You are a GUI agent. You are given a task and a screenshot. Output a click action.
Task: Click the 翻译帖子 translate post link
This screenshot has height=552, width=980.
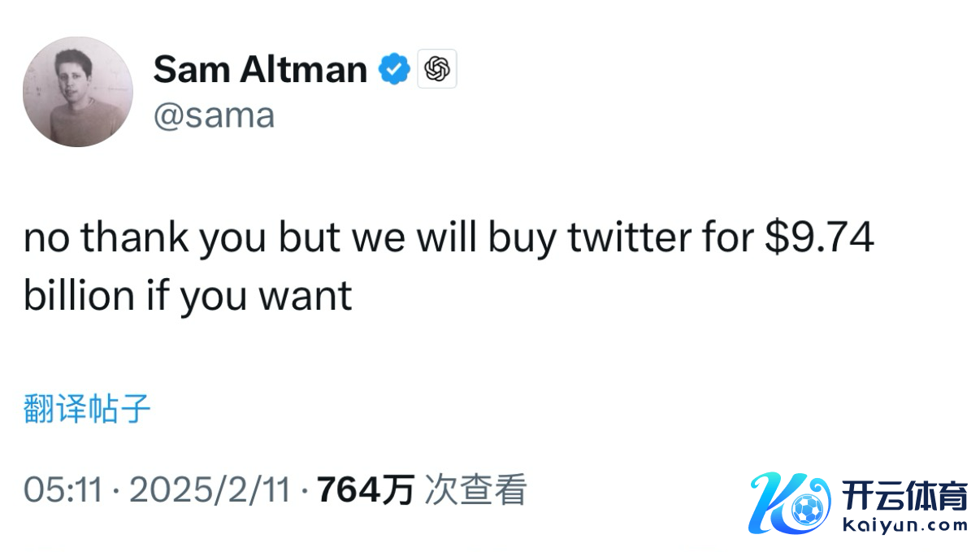click(88, 409)
